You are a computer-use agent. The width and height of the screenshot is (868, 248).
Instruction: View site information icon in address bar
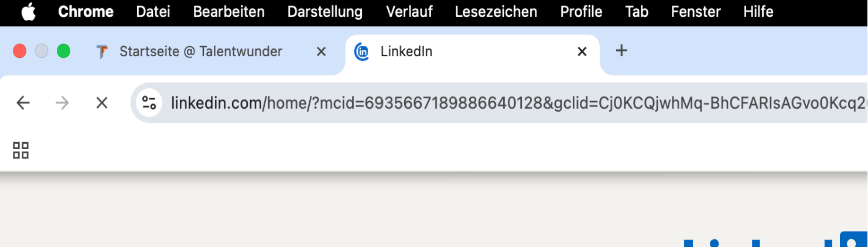click(149, 103)
